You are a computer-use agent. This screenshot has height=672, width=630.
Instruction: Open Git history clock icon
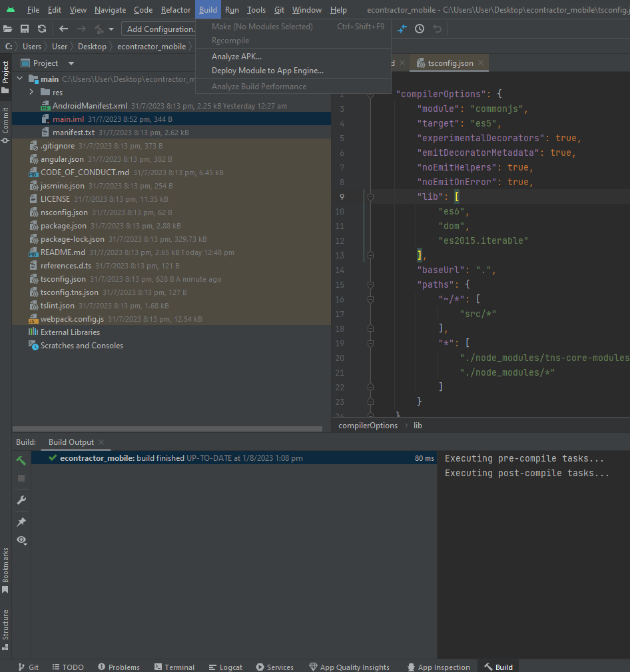tap(420, 29)
